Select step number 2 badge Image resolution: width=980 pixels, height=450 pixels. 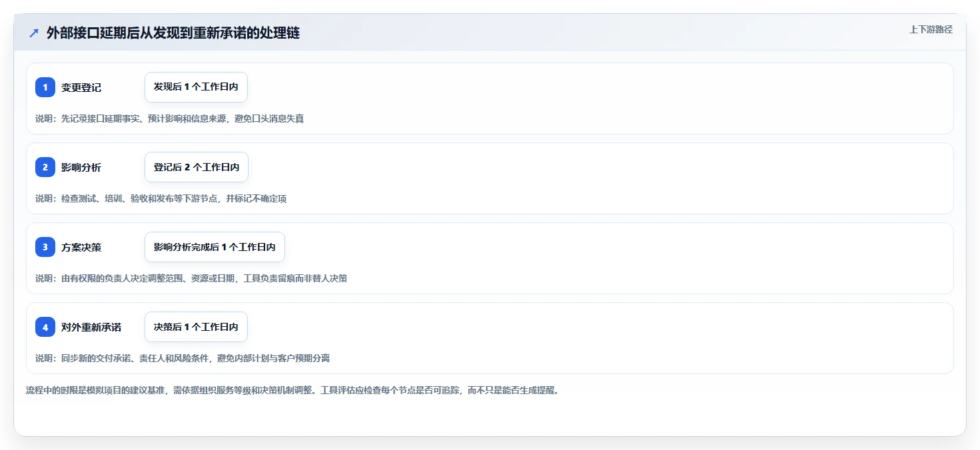[45, 167]
